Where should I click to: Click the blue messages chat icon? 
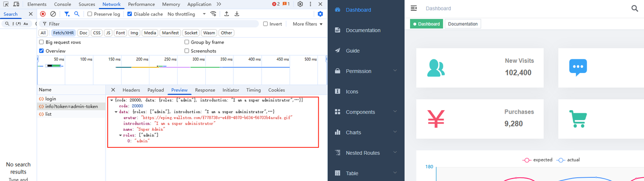point(578,67)
